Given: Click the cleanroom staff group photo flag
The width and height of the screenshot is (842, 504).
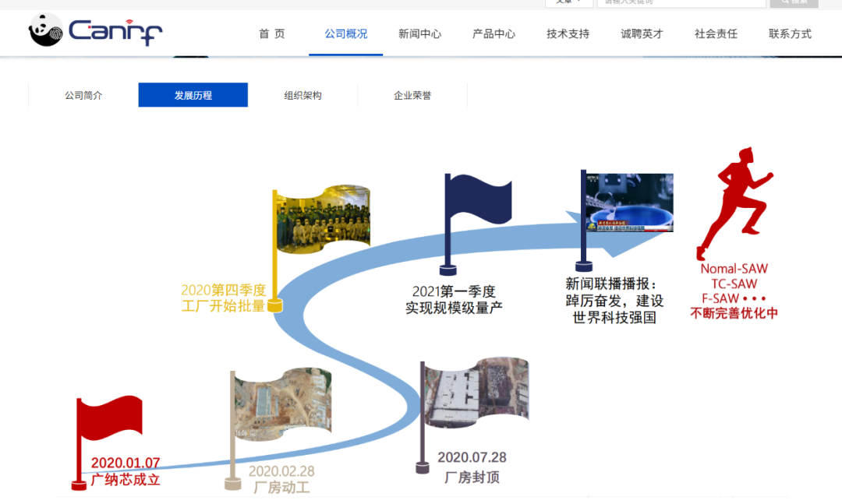Looking at the screenshot, I should [x=324, y=219].
